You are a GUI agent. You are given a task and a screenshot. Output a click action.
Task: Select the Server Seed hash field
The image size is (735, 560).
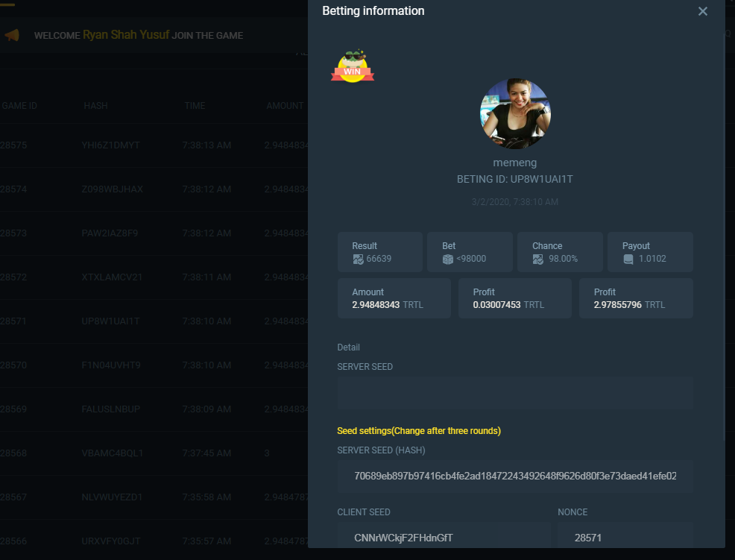click(x=515, y=476)
